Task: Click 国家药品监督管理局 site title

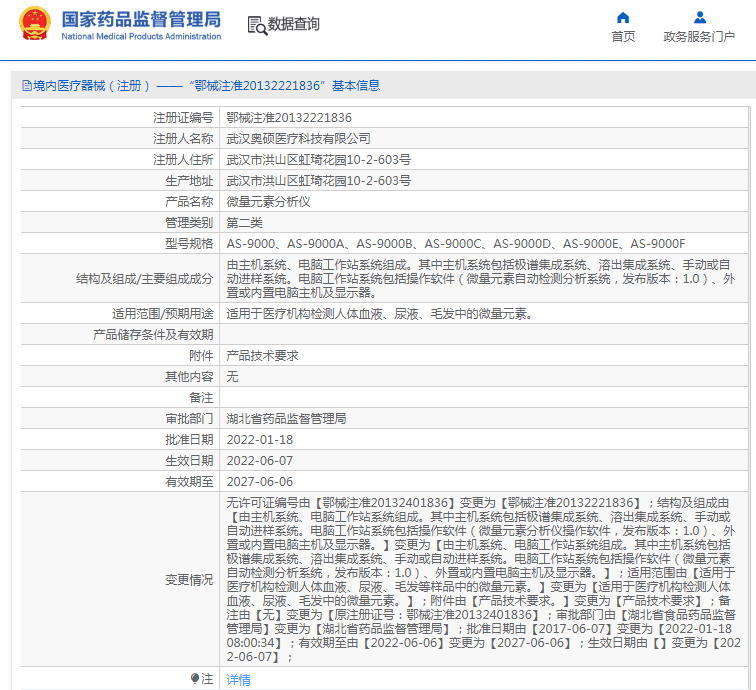Action: (141, 19)
